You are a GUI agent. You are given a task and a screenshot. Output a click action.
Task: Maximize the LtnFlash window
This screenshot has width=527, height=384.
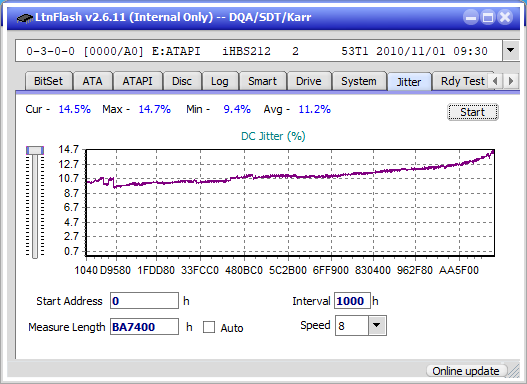[488, 17]
